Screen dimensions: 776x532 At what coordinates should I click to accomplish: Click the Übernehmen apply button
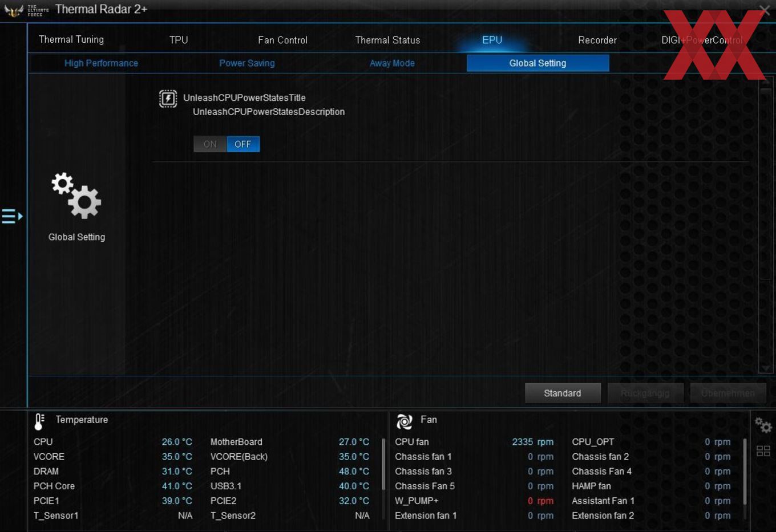pos(728,393)
